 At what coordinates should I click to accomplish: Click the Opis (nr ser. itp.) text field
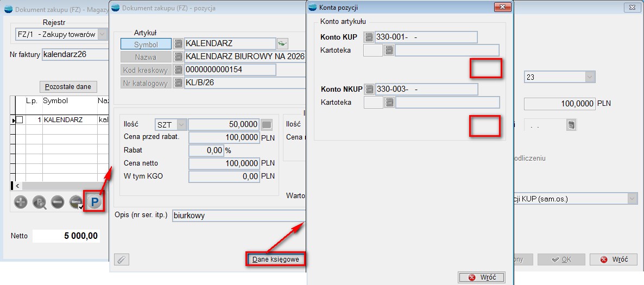pos(238,216)
